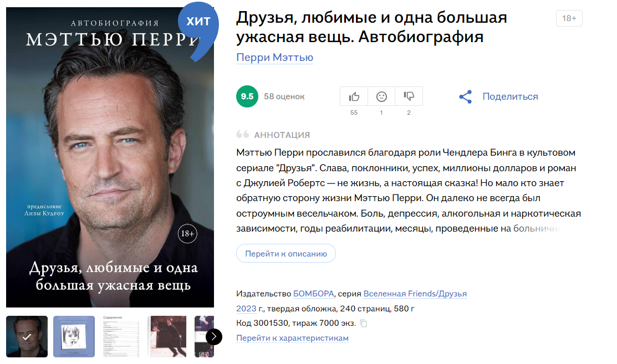Select the selected cover thumbnail with checkmark

[x=27, y=336]
